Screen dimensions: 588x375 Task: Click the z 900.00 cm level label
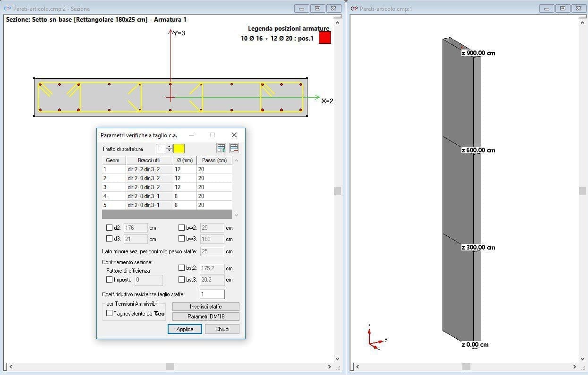pos(478,53)
